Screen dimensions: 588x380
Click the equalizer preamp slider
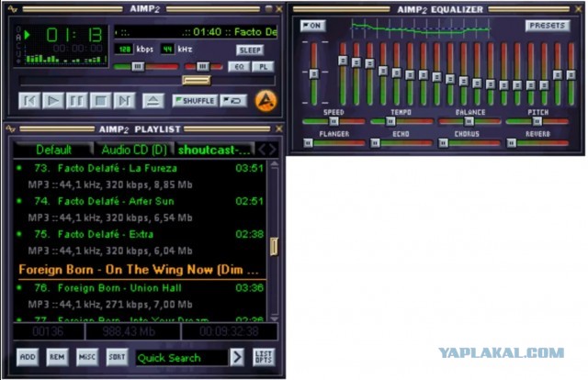pos(314,73)
